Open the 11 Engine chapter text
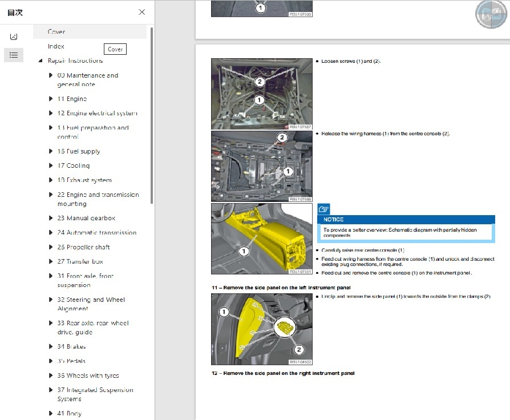The width and height of the screenshot is (510, 420). pyautogui.click(x=72, y=99)
